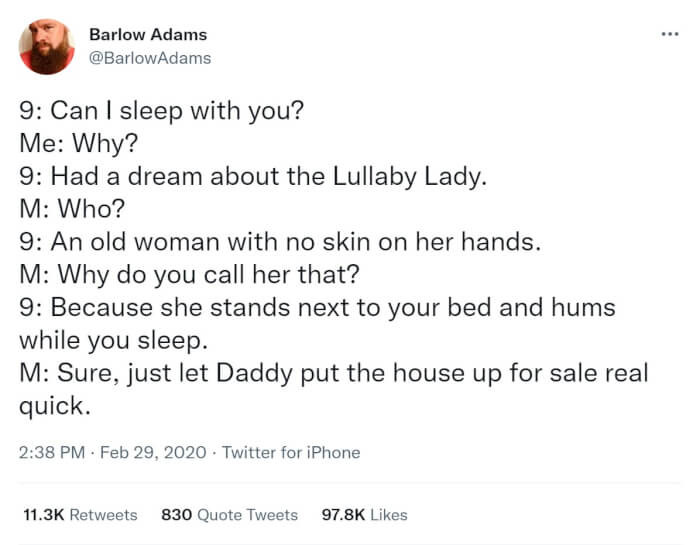
Task: Open Barlow Adams' bearded profile picture
Action: point(47,46)
